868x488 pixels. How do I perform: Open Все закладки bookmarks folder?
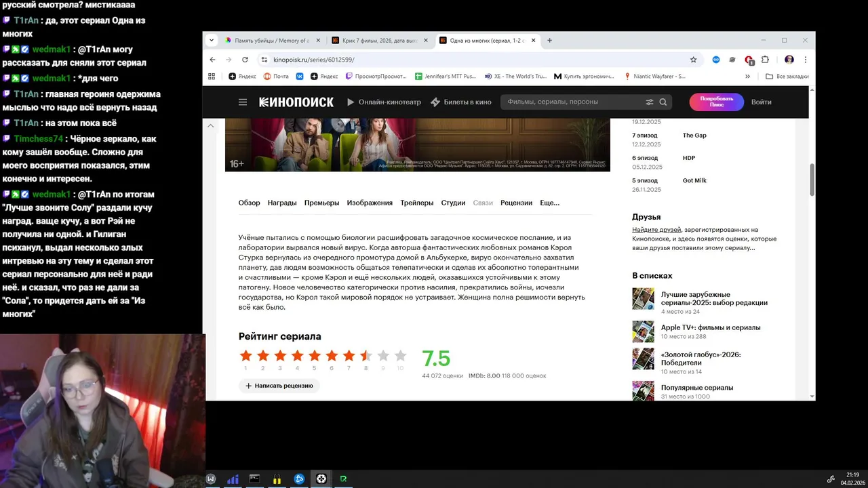[787, 77]
